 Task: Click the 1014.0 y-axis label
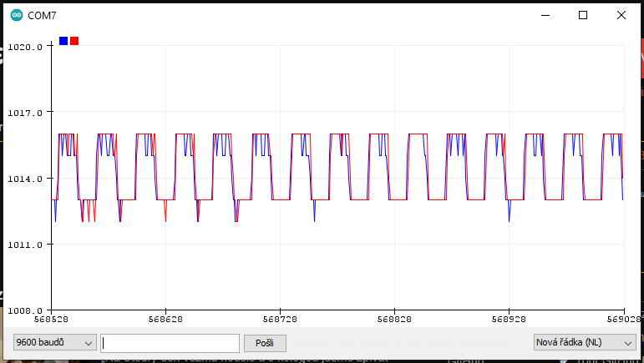click(x=24, y=179)
